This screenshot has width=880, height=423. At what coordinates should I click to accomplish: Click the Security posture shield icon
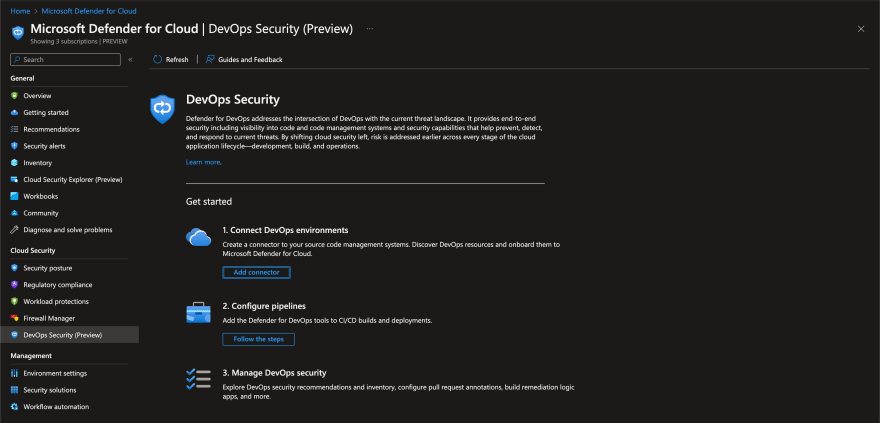[15, 268]
